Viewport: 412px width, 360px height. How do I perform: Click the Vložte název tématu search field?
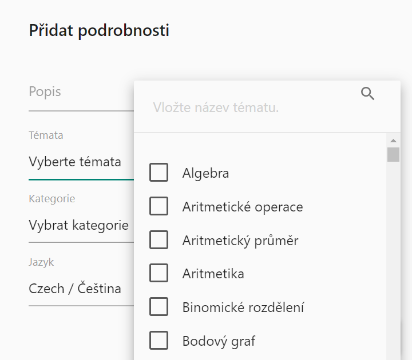point(253,107)
